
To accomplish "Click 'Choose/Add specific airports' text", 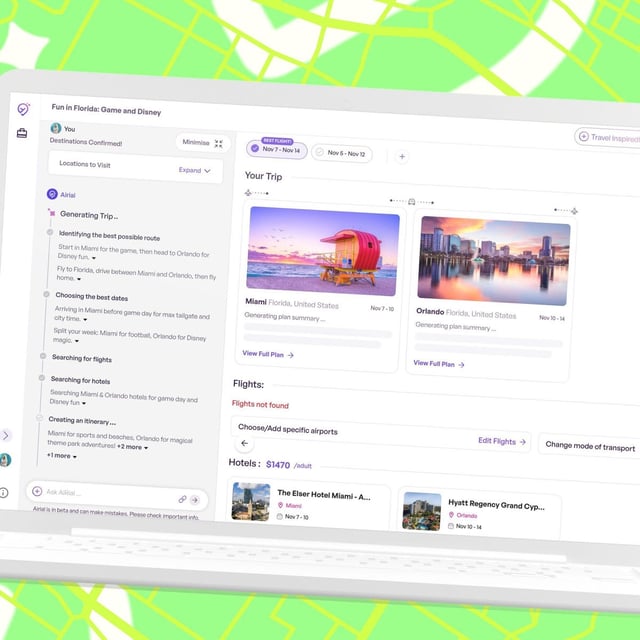I will pos(288,429).
